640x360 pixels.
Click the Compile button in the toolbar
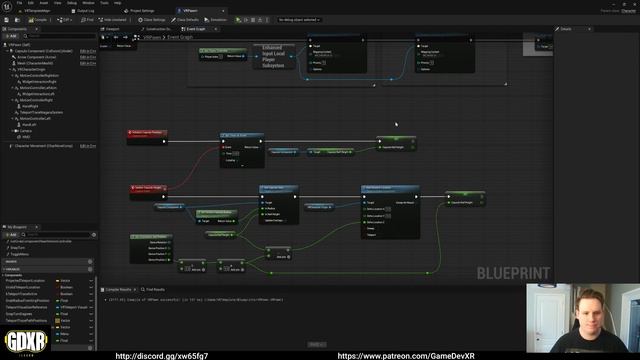(x=38, y=20)
